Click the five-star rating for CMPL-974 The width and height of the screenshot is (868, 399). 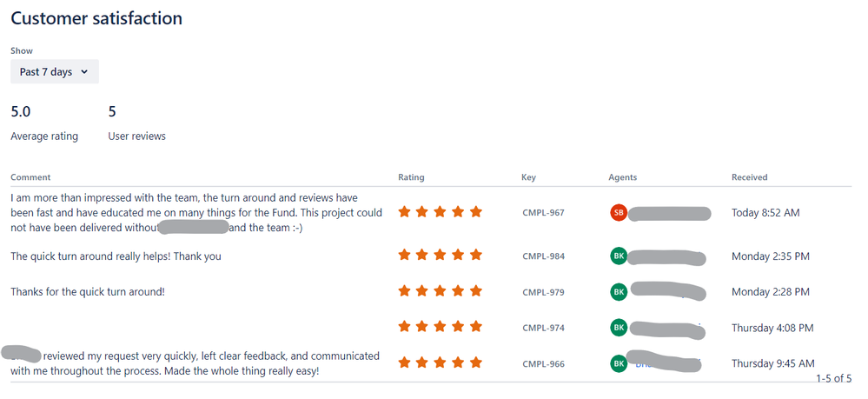441,326
